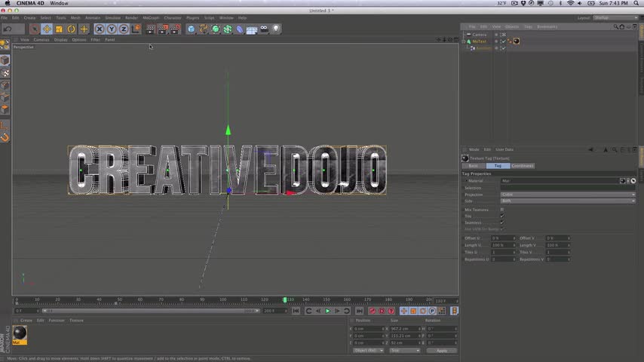This screenshot has width=644, height=362.
Task: Click the Length V field
Action: click(557, 245)
